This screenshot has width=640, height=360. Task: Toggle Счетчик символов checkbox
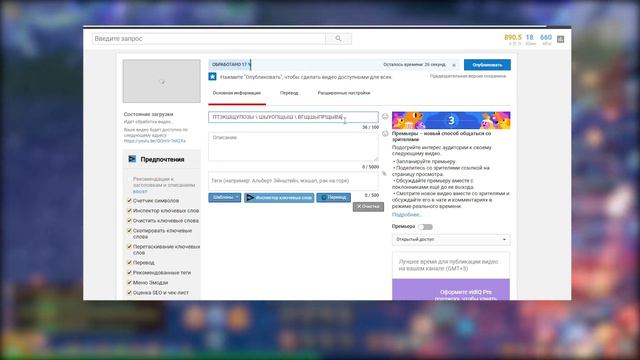click(x=129, y=201)
